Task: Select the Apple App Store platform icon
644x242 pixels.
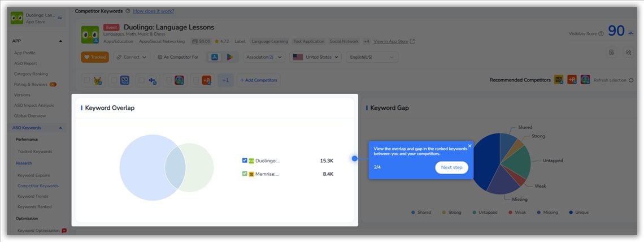Action: point(215,57)
